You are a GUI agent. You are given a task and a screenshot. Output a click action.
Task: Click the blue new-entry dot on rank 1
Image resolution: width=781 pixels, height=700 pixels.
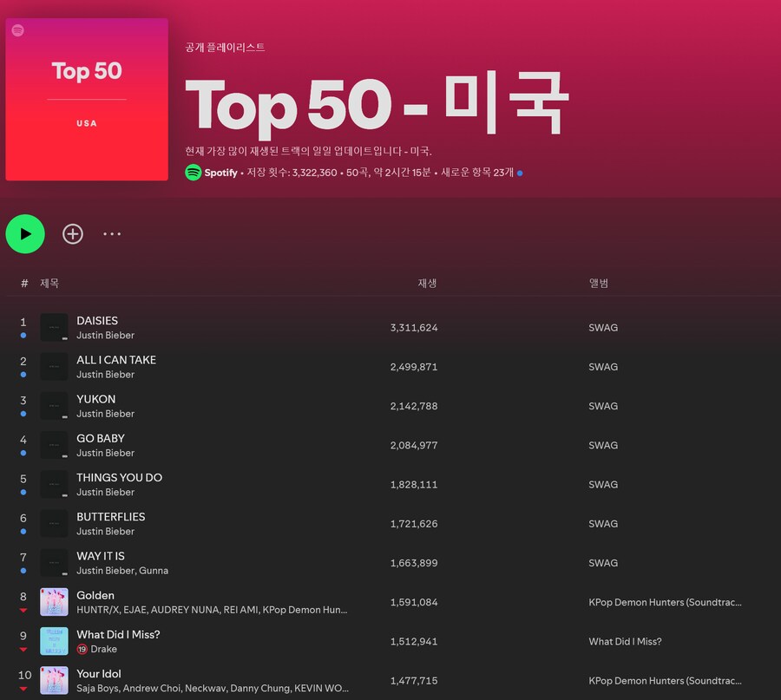coord(23,336)
